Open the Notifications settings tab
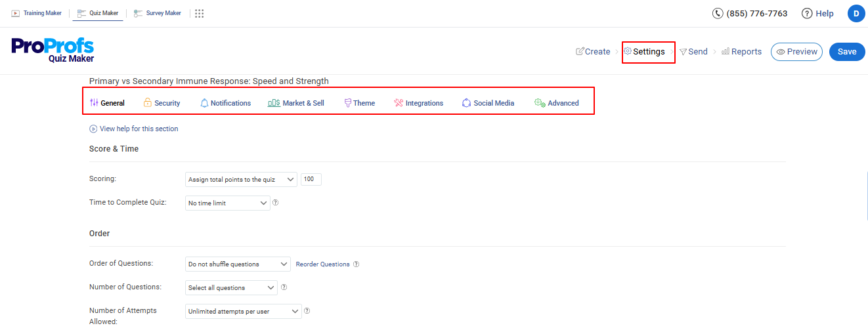The width and height of the screenshot is (868, 332). [225, 103]
